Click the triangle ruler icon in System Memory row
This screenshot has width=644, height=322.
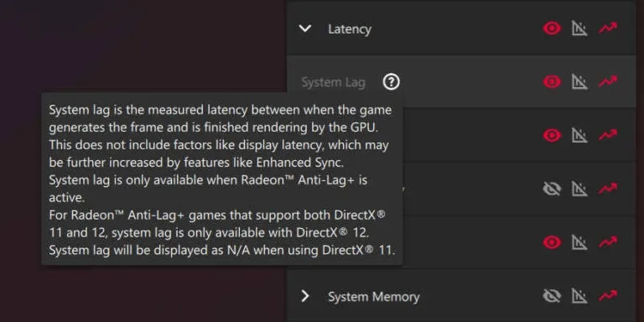click(579, 295)
